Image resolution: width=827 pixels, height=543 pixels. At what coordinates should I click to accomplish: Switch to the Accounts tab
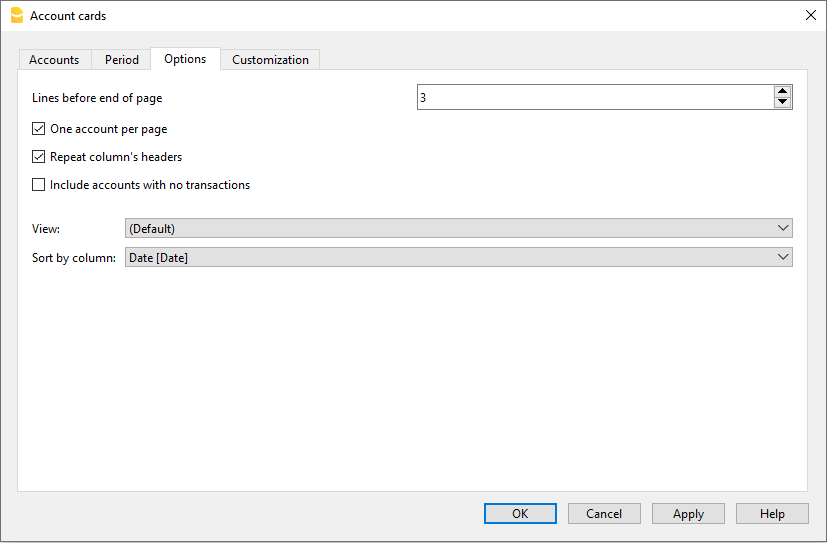54,60
